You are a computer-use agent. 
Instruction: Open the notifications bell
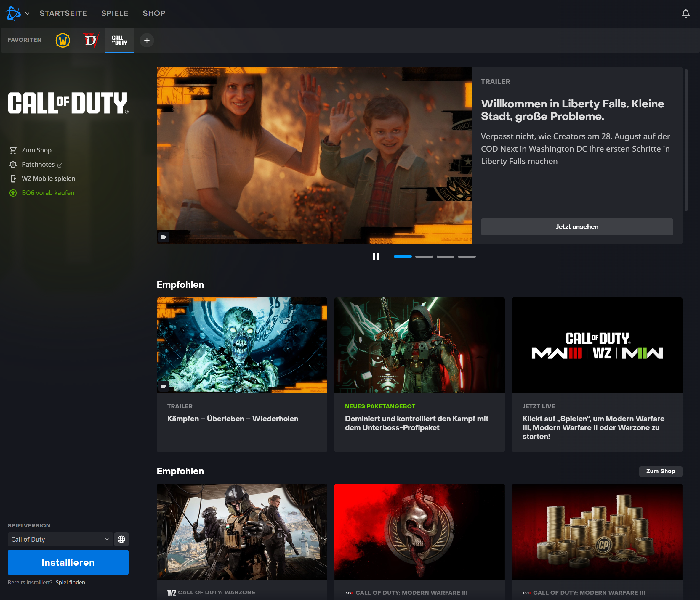(x=685, y=14)
